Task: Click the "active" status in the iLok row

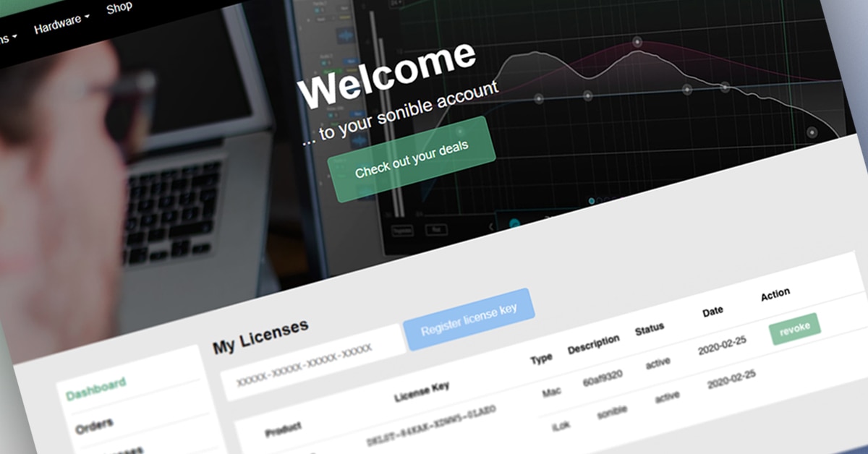Action: point(667,397)
